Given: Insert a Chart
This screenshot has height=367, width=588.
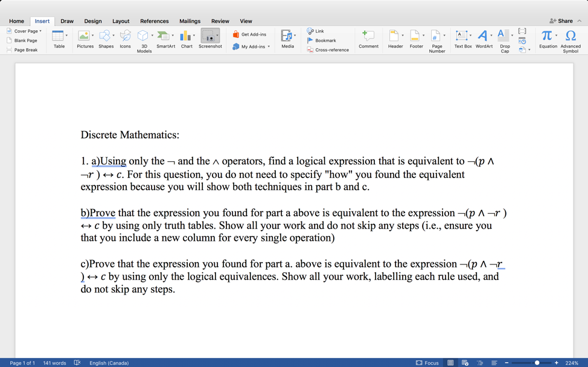Looking at the screenshot, I should point(186,39).
